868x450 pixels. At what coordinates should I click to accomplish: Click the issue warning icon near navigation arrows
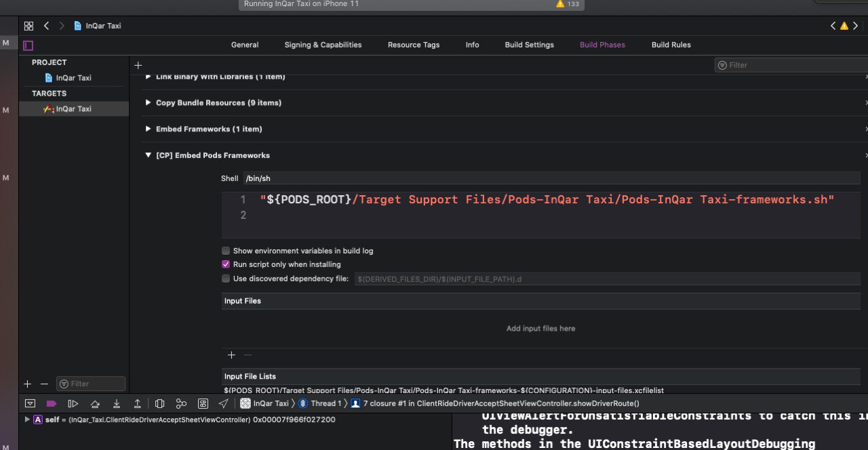pyautogui.click(x=844, y=26)
